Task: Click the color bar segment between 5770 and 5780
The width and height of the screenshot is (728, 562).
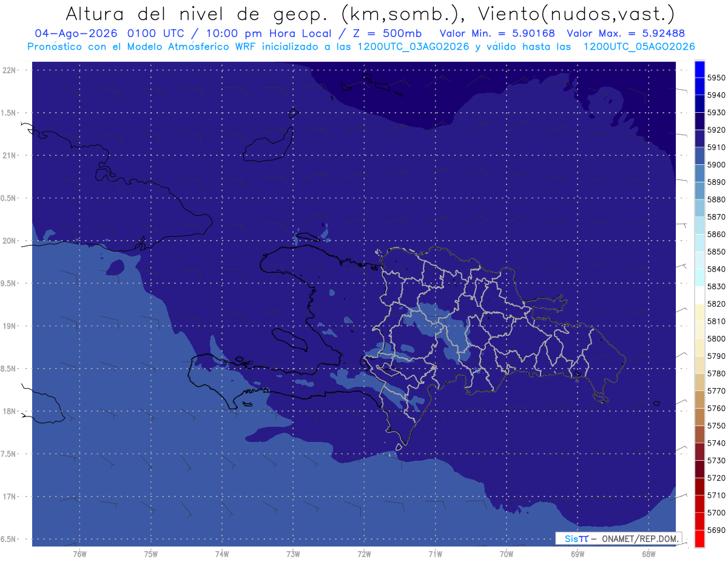Action: click(699, 383)
